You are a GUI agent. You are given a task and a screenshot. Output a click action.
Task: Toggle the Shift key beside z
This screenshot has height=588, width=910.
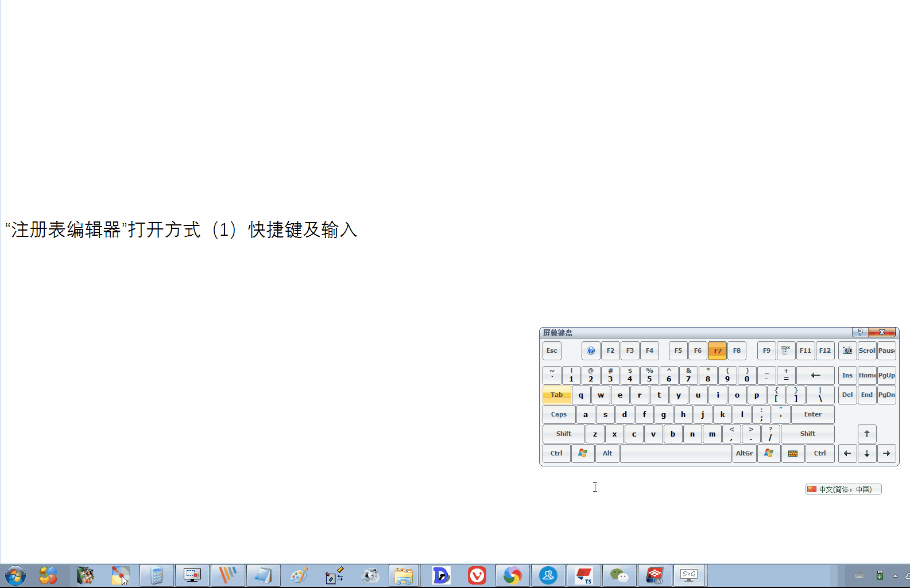click(564, 434)
